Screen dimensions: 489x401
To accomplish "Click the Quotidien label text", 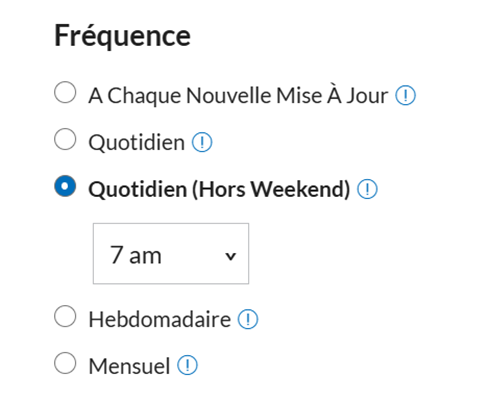I will pyautogui.click(x=137, y=143).
